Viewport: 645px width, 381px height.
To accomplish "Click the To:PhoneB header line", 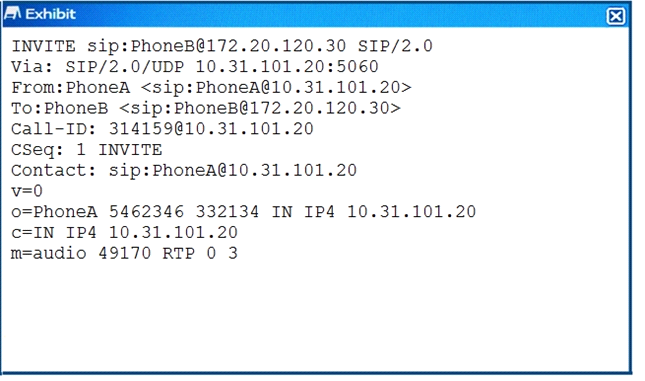I will [x=206, y=108].
